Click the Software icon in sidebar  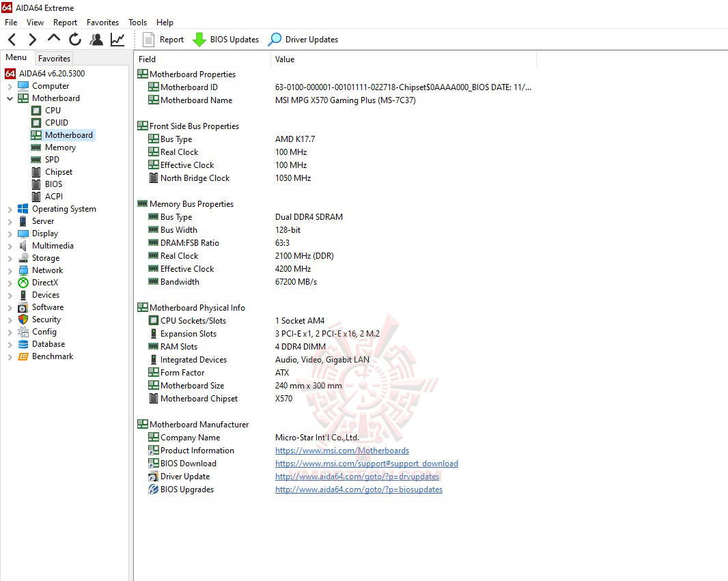click(23, 307)
